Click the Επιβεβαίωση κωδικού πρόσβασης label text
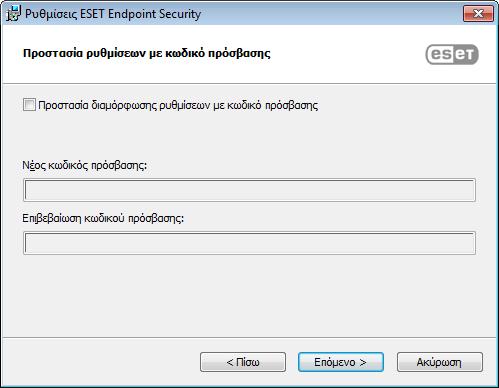This screenshot has height=388, width=499. 103,218
